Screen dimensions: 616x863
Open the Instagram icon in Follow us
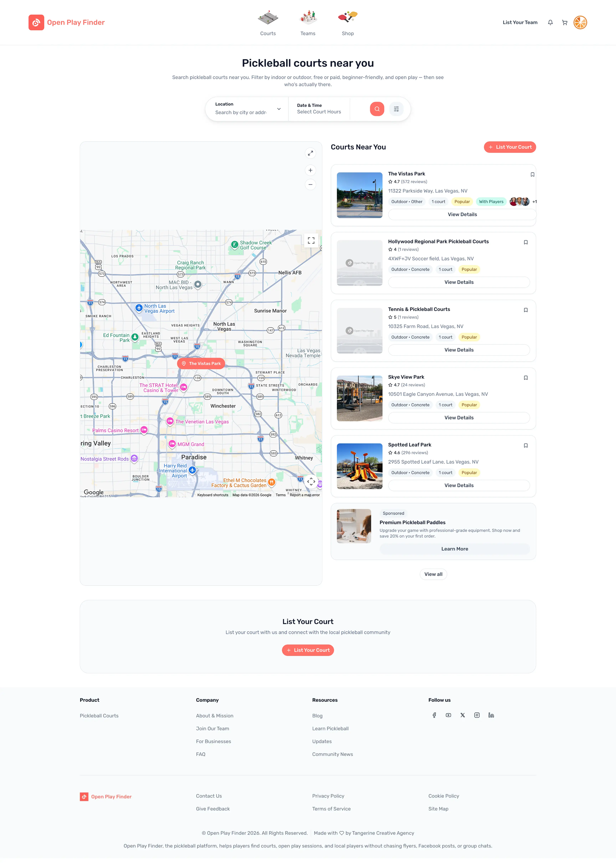(x=477, y=715)
